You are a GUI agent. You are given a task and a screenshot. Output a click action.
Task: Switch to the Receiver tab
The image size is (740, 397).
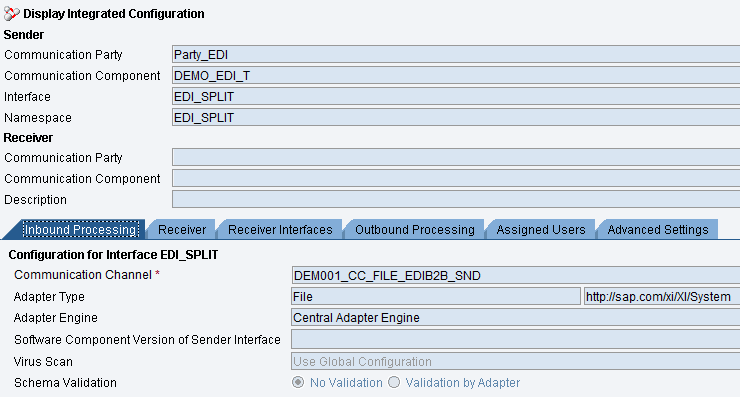[182, 229]
